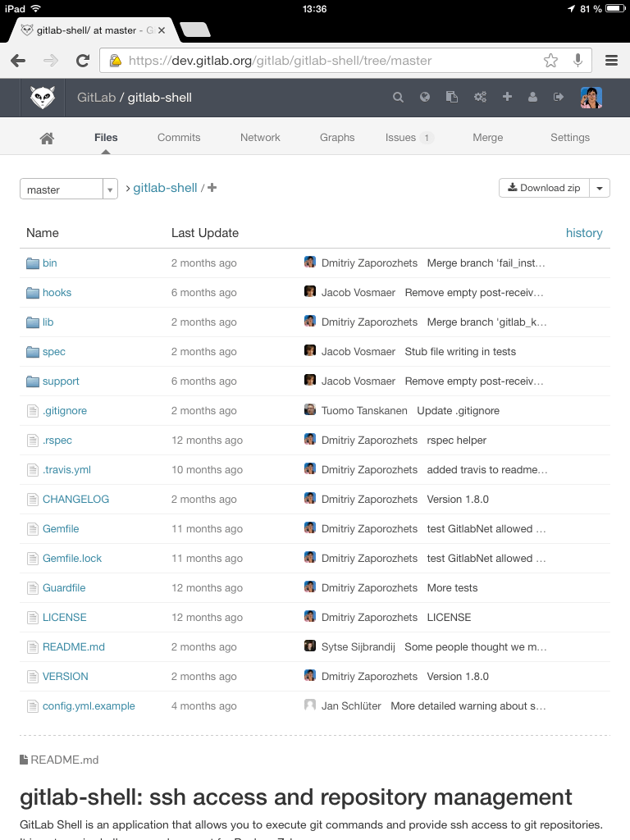Image resolution: width=630 pixels, height=840 pixels.
Task: Click the .gitignore file icon
Action: click(x=33, y=411)
